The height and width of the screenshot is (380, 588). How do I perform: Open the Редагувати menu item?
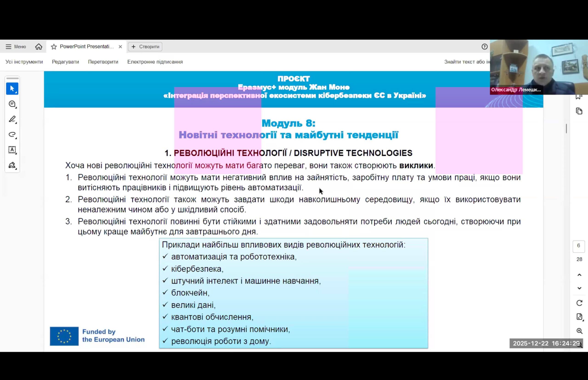tap(65, 62)
